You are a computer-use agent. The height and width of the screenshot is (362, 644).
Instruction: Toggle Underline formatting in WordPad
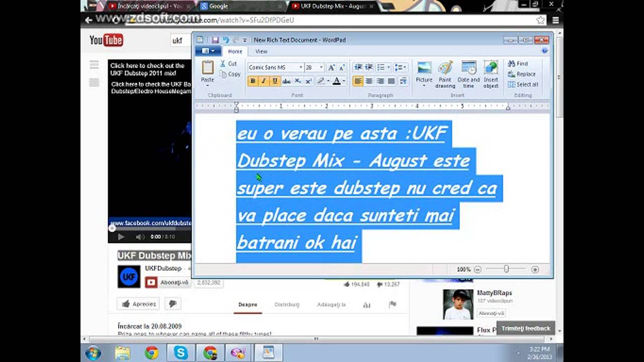[x=275, y=81]
